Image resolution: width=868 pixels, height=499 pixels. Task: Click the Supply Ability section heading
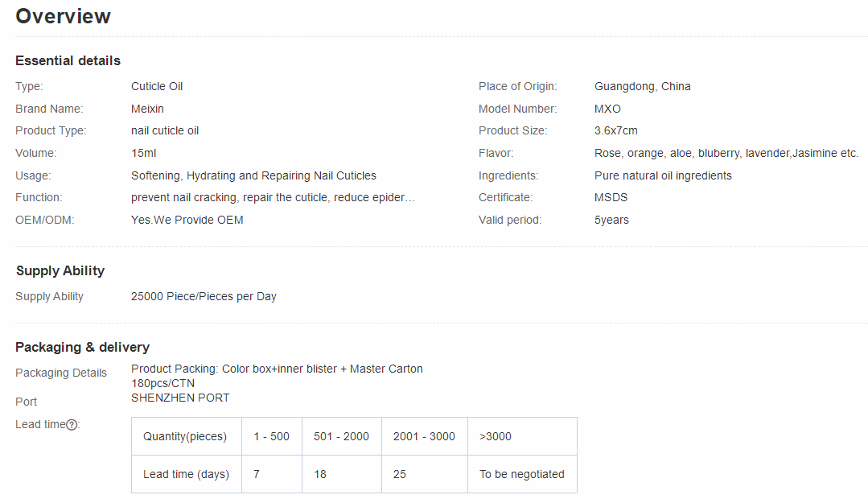pos(60,270)
